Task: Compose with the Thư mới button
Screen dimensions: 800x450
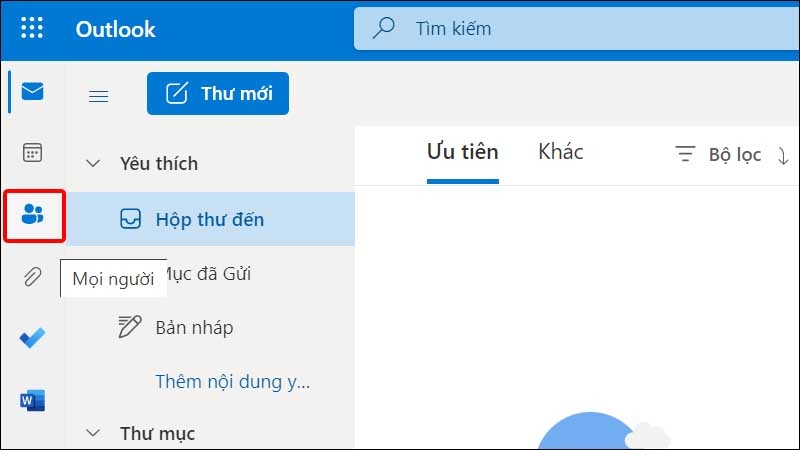Action: (218, 93)
